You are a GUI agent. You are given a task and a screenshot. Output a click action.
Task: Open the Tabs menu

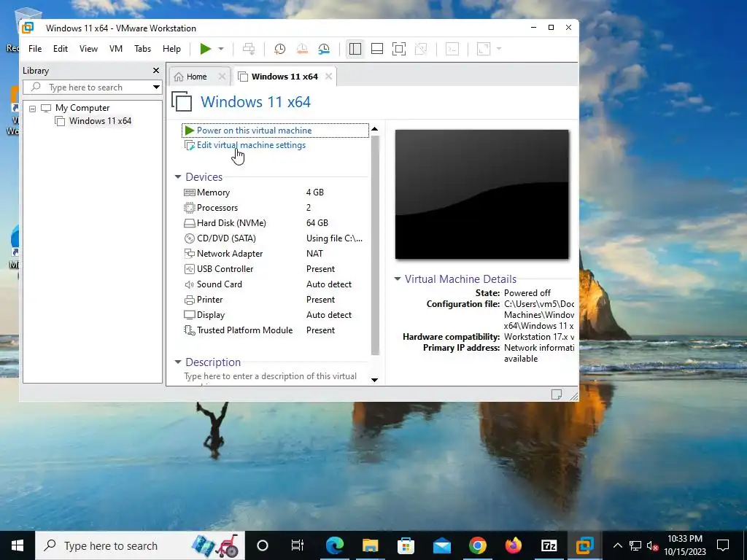coord(142,49)
